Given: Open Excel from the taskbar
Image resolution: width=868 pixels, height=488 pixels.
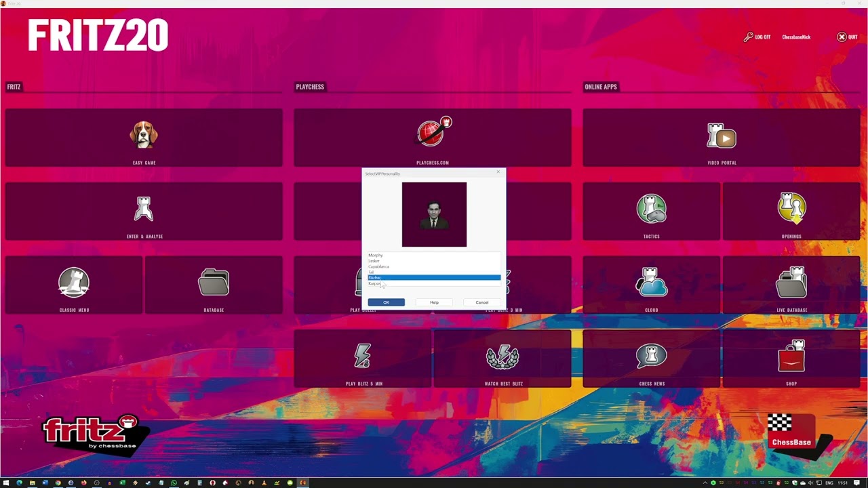Looking at the screenshot, I should [122, 483].
